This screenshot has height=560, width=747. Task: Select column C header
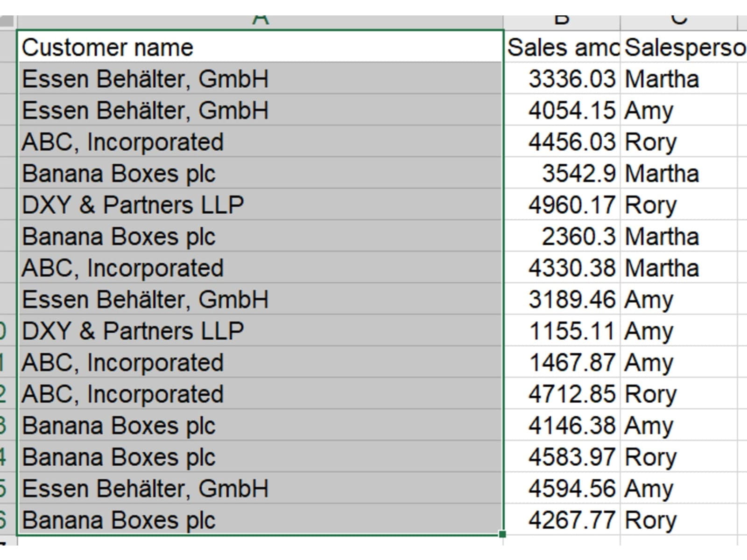(x=678, y=21)
